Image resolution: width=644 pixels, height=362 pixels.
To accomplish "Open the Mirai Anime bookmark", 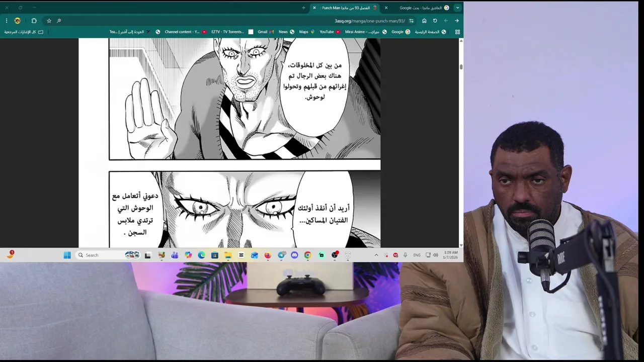I will pyautogui.click(x=366, y=32).
